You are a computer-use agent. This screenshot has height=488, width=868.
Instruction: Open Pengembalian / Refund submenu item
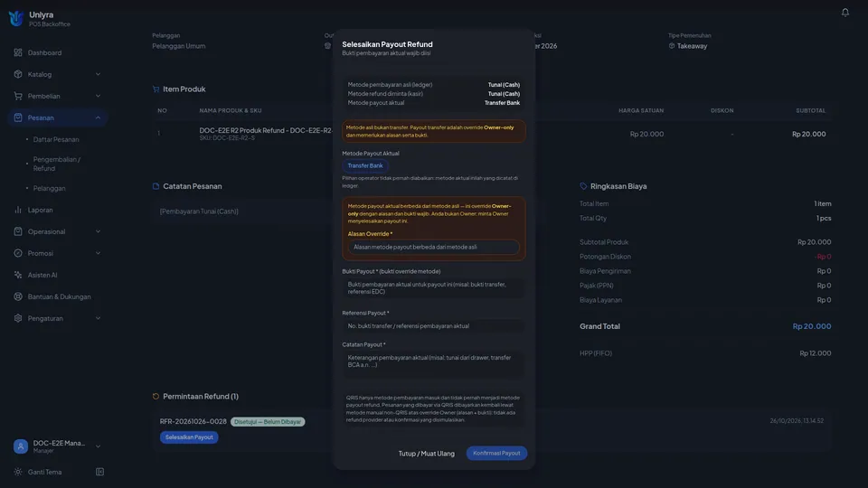(58, 164)
